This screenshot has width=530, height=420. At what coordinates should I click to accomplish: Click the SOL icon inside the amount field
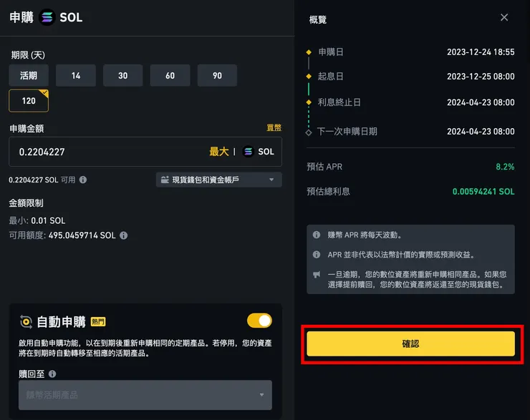(249, 152)
